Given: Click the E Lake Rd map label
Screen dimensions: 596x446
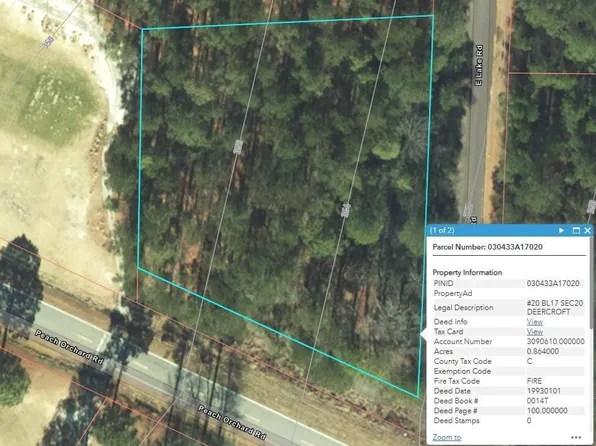Looking at the screenshot, I should (479, 65).
